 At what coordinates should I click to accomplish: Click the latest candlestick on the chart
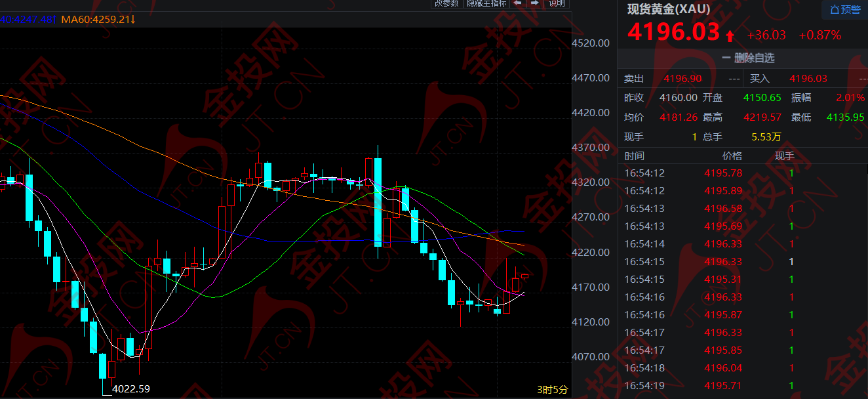click(524, 276)
